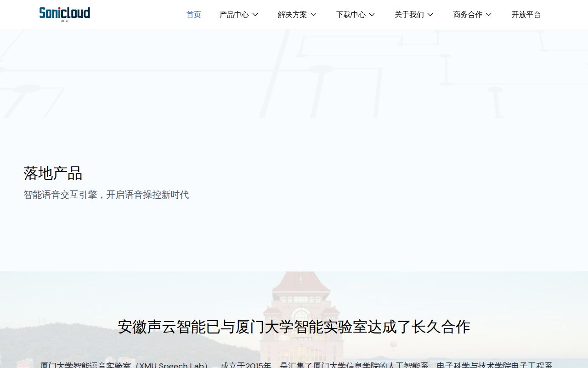The image size is (588, 368).
Task: Expand the 解决方案 dropdown chevron
Action: click(314, 15)
